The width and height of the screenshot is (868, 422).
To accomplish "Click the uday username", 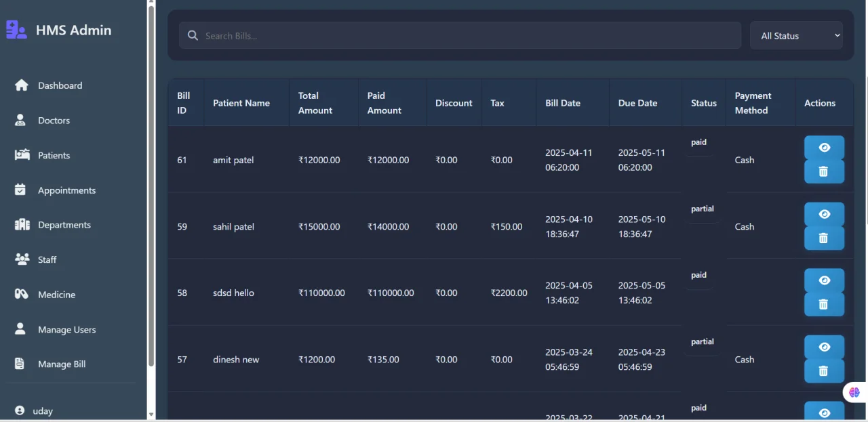I will 43,411.
